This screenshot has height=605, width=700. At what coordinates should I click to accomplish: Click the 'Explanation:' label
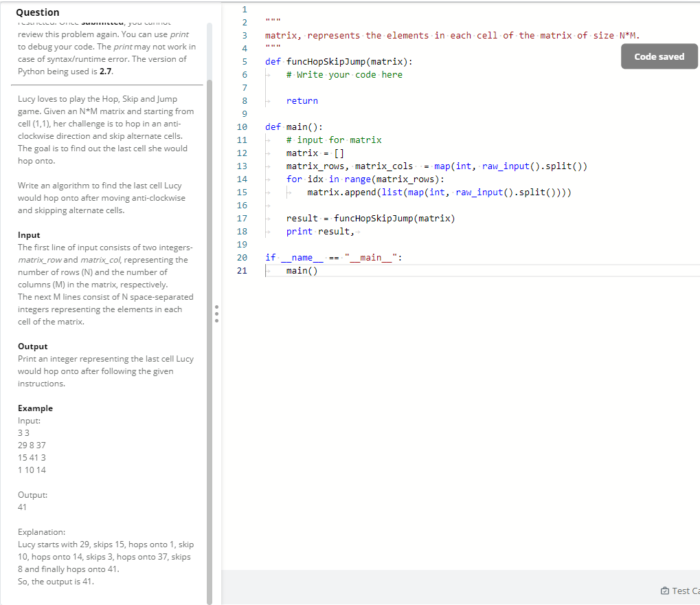pyautogui.click(x=41, y=531)
